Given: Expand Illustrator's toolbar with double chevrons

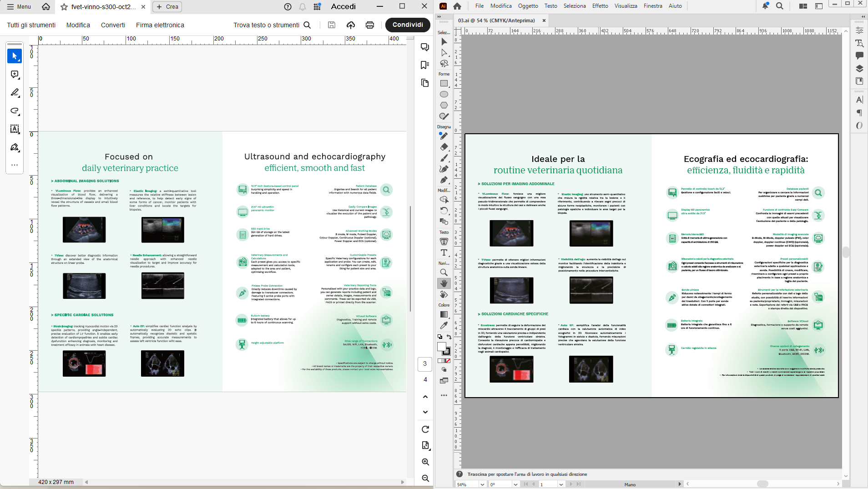Looking at the screenshot, I should click(439, 16).
